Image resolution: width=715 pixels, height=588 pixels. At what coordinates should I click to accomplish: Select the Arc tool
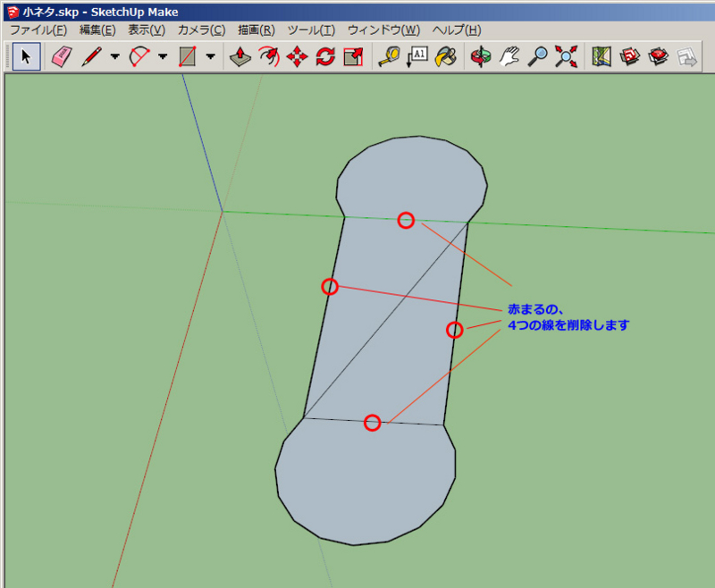point(139,56)
